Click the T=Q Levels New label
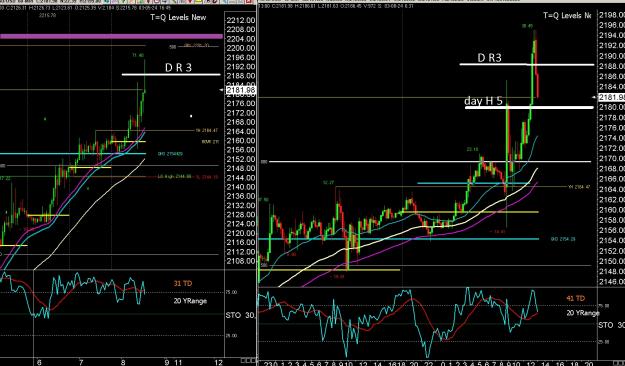 coord(178,17)
